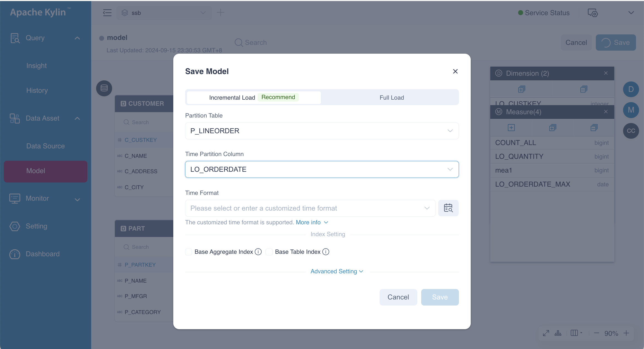Click the round datasource database icon
Screen dimensions: 644x349
coord(104,88)
